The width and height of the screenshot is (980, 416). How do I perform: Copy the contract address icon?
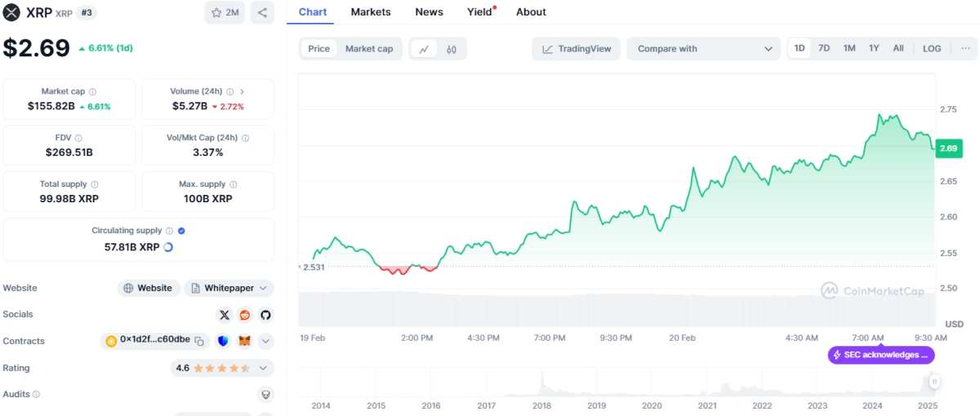pyautogui.click(x=198, y=341)
